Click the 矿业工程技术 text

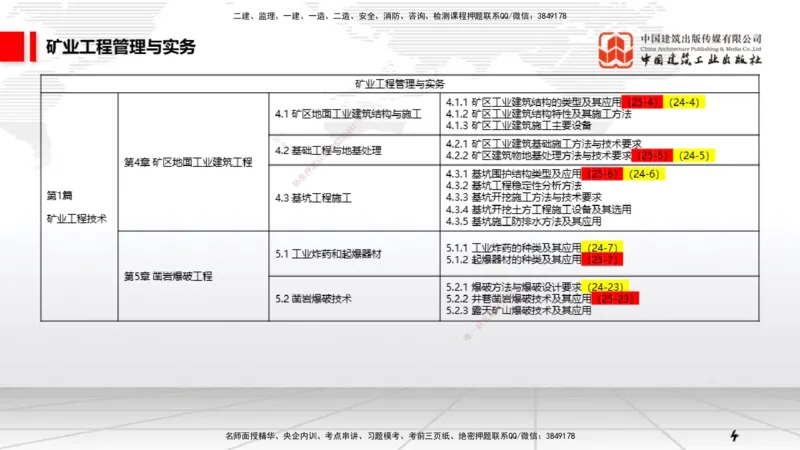pos(77,219)
